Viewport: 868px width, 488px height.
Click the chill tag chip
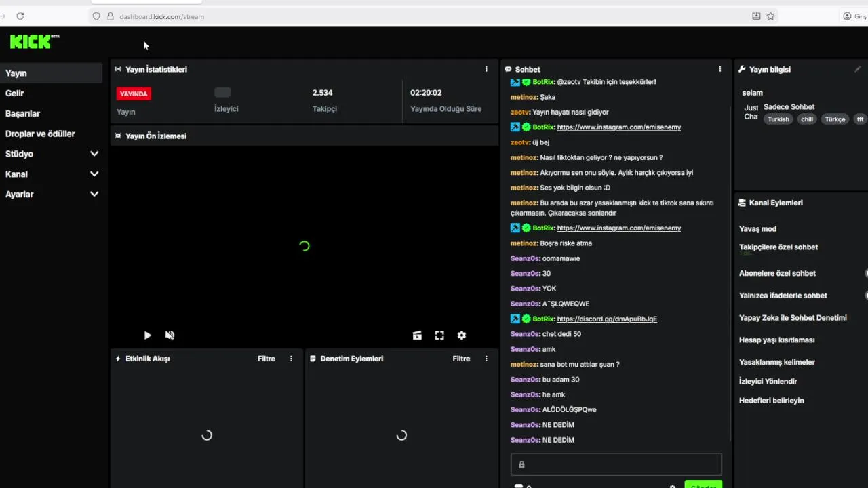click(807, 119)
